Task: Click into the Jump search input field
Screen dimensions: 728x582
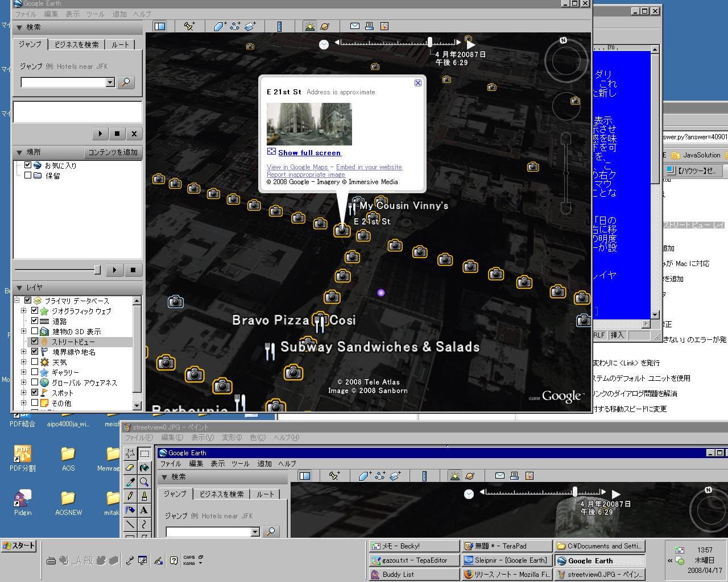Action: pyautogui.click(x=63, y=82)
